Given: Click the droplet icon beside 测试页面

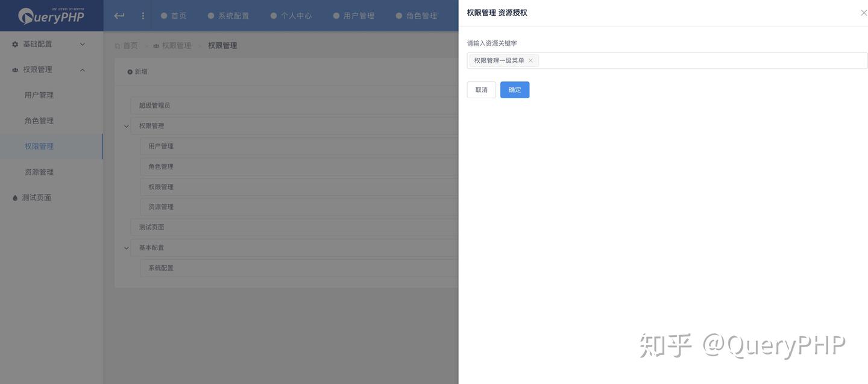Looking at the screenshot, I should 15,198.
